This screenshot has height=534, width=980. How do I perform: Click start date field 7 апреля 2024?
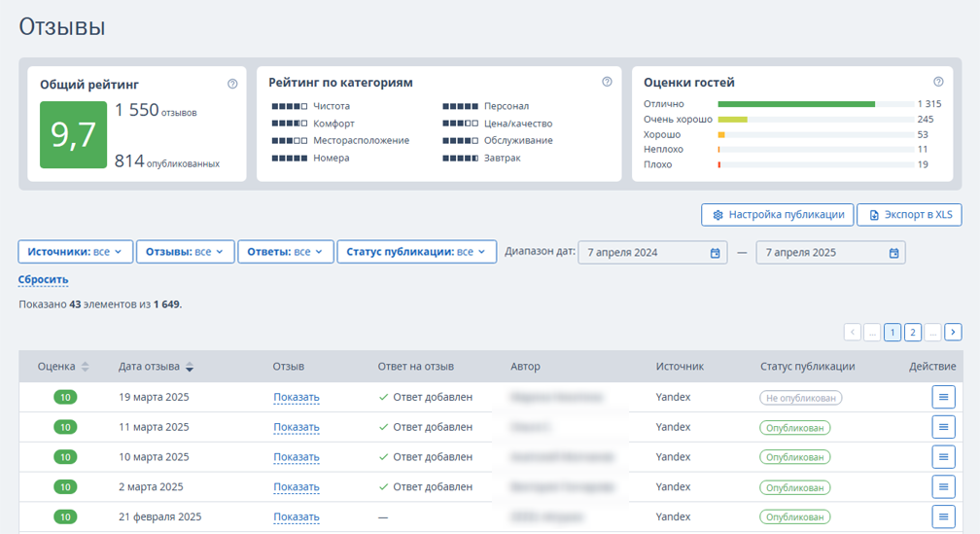(652, 253)
